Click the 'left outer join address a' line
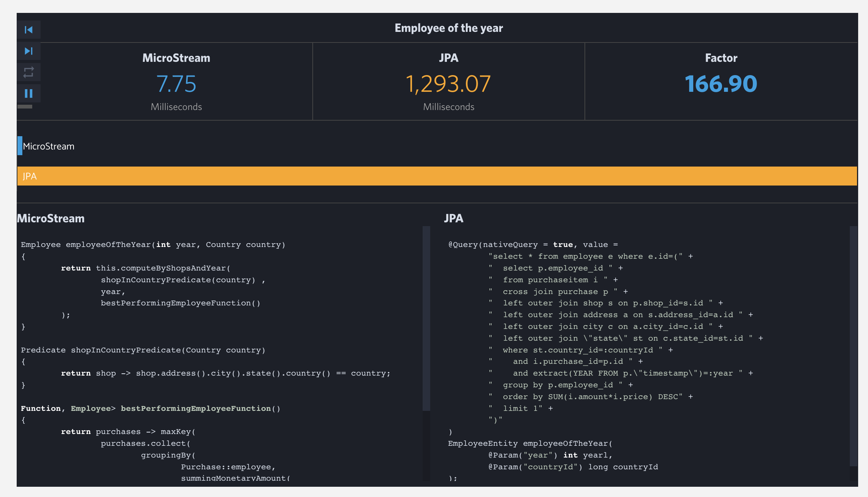The width and height of the screenshot is (868, 497). [x=621, y=315]
